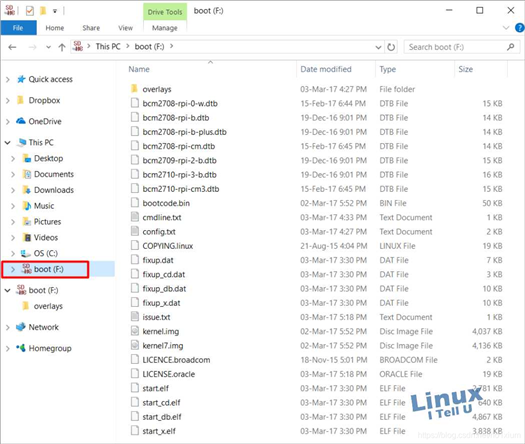Viewport: 525px width, 444px height.
Task: Select the overlays folder icon in file list
Action: tap(134, 89)
